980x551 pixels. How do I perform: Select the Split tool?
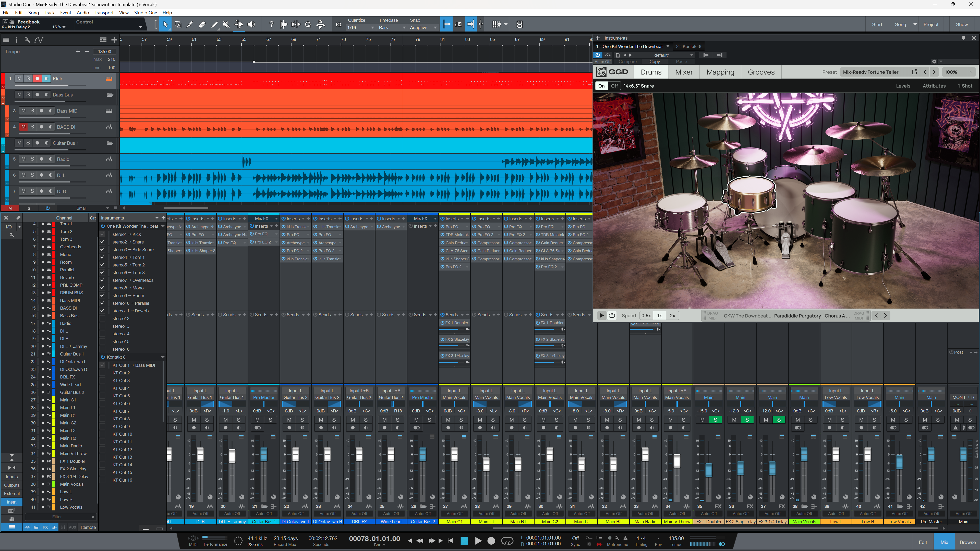(x=190, y=24)
